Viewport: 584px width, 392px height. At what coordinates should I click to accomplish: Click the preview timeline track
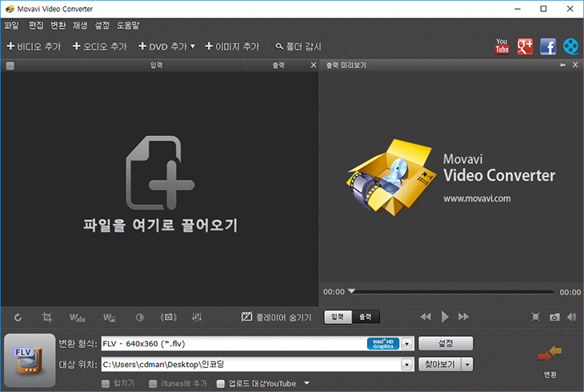pyautogui.click(x=453, y=292)
